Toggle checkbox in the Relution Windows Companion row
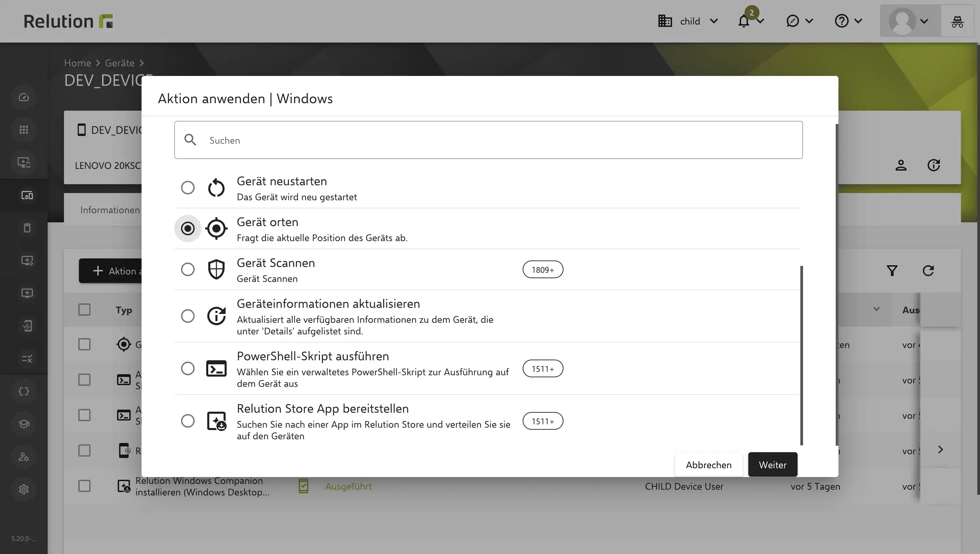The height and width of the screenshot is (554, 980). [84, 486]
